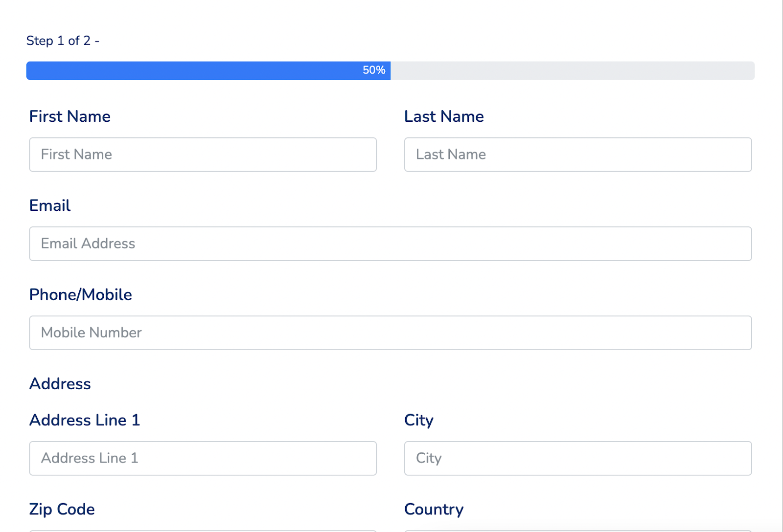Click the 50% progress bar
This screenshot has height=532, width=783.
tap(391, 70)
